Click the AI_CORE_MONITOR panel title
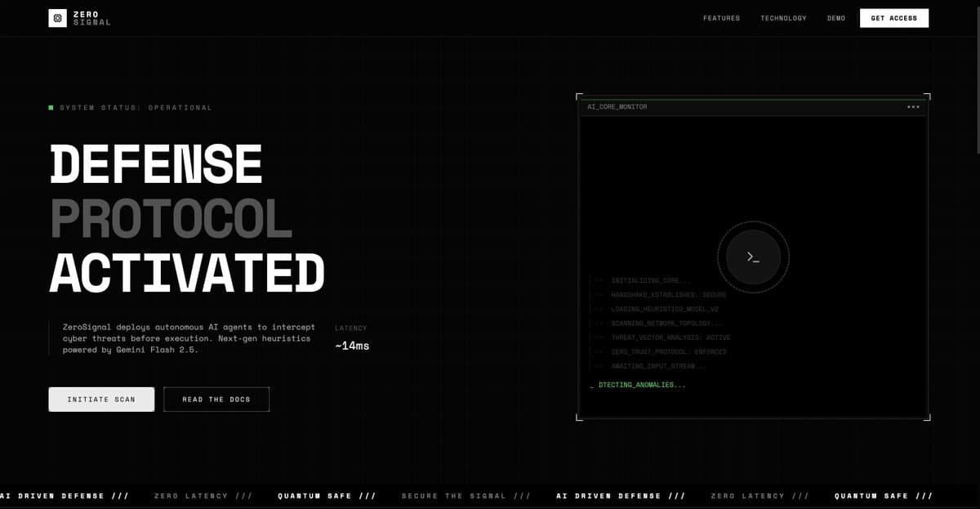Image resolution: width=980 pixels, height=509 pixels. [617, 107]
